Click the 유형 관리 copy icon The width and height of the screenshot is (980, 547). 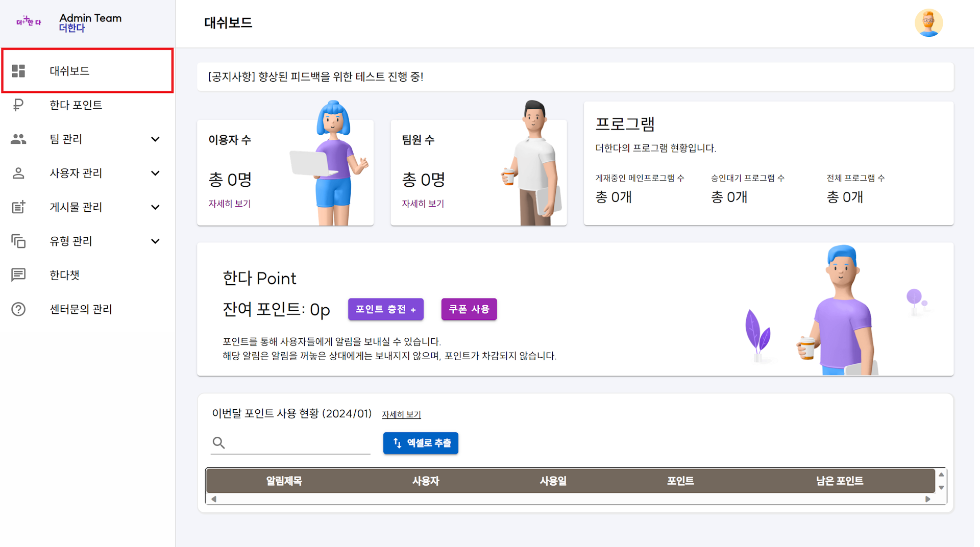(18, 241)
